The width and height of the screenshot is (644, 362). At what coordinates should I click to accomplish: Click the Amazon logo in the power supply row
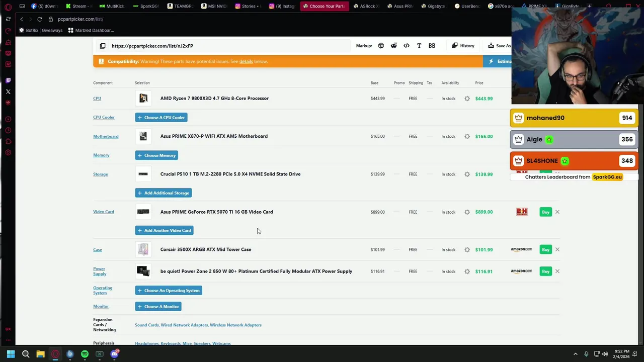(x=522, y=271)
